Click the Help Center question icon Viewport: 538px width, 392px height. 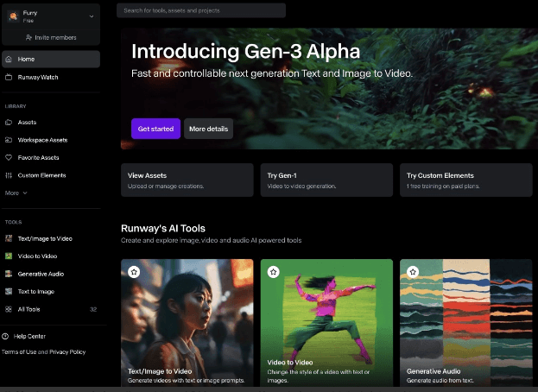[6, 336]
